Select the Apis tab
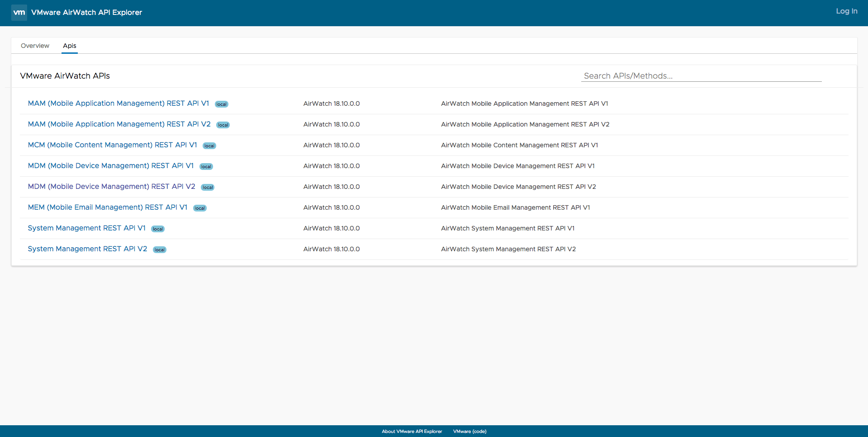 click(70, 46)
